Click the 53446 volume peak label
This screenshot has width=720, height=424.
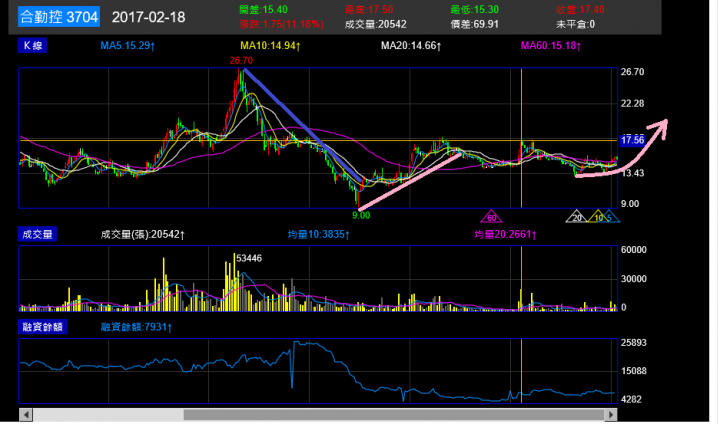tap(248, 258)
